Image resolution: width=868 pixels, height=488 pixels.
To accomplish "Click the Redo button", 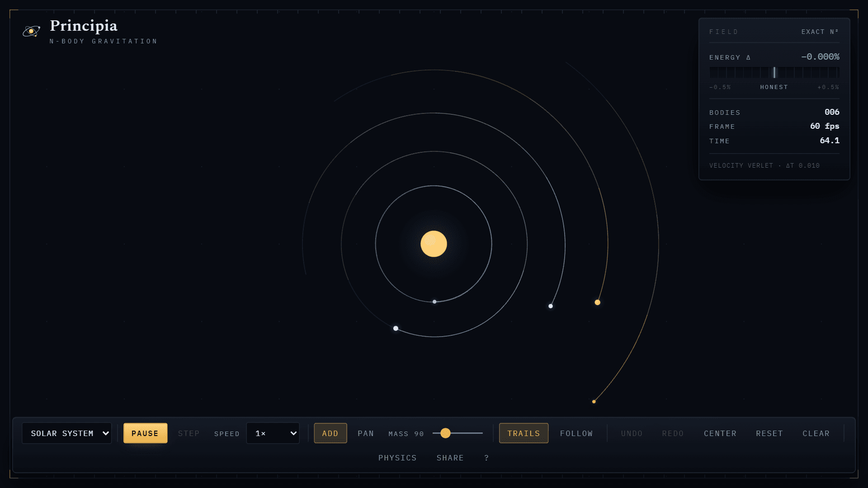I will pyautogui.click(x=673, y=433).
